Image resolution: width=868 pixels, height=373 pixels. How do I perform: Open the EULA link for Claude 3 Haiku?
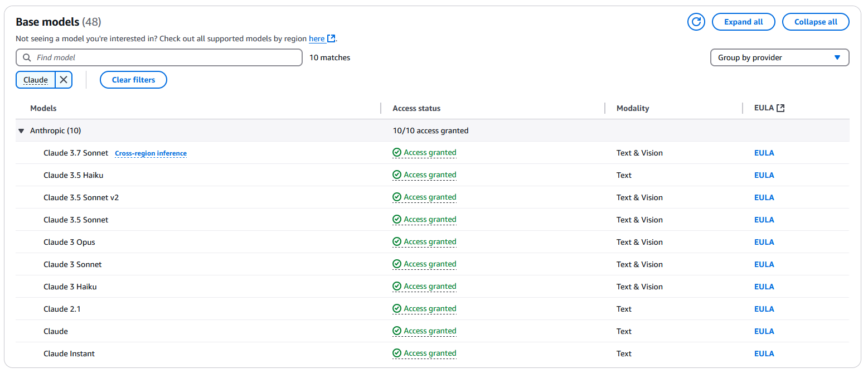[764, 287]
